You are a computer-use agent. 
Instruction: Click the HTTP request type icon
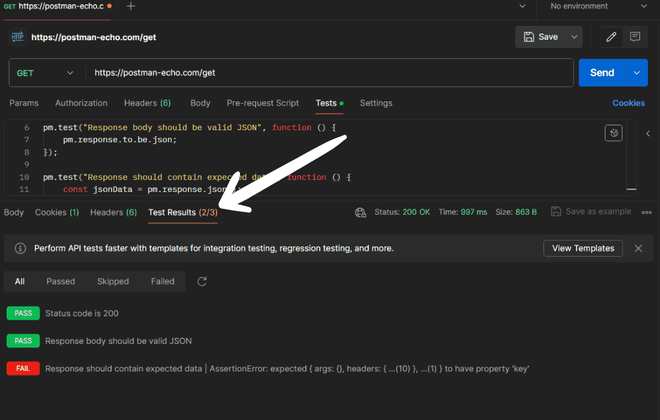(18, 37)
